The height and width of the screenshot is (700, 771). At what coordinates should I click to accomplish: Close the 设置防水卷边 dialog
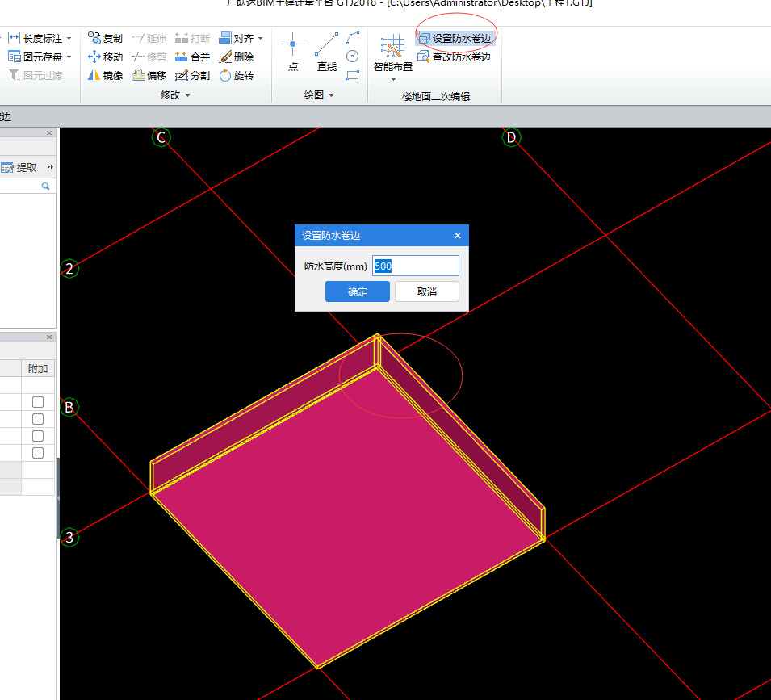(458, 236)
